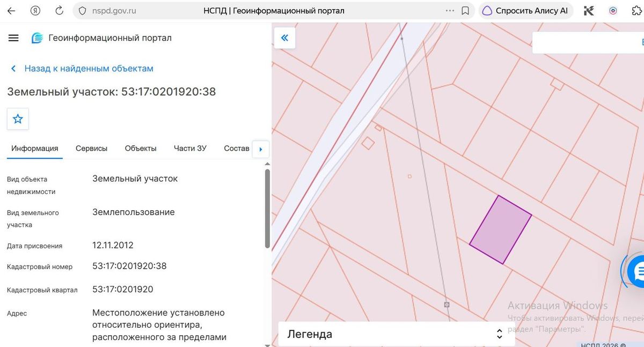The width and height of the screenshot is (644, 347).
Task: Add the parcel to favorites with star
Action: point(18,119)
